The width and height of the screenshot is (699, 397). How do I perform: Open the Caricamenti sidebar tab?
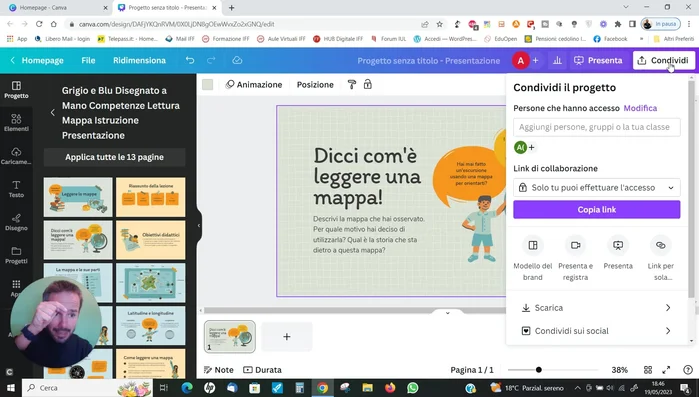click(x=16, y=156)
